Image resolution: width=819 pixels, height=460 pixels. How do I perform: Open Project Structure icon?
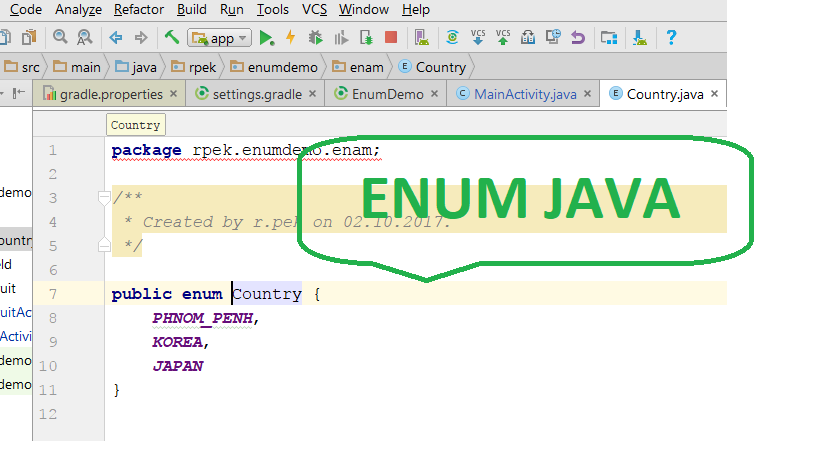coord(609,38)
